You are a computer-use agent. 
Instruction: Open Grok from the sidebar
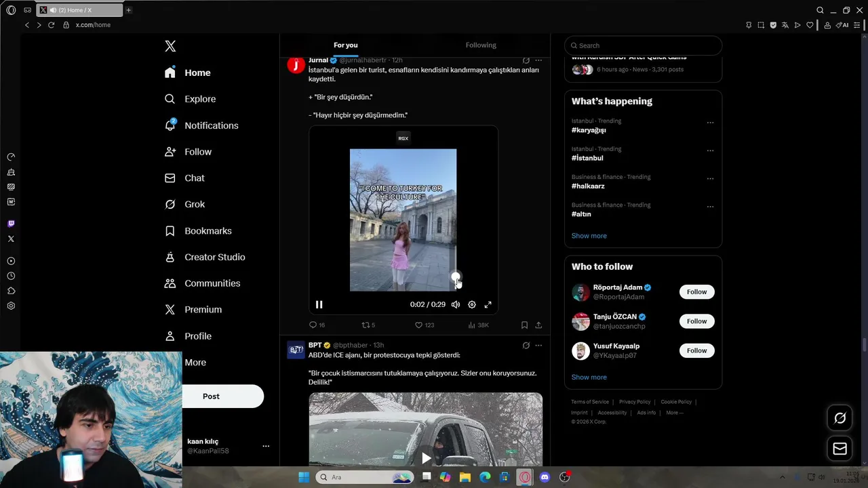[184, 204]
